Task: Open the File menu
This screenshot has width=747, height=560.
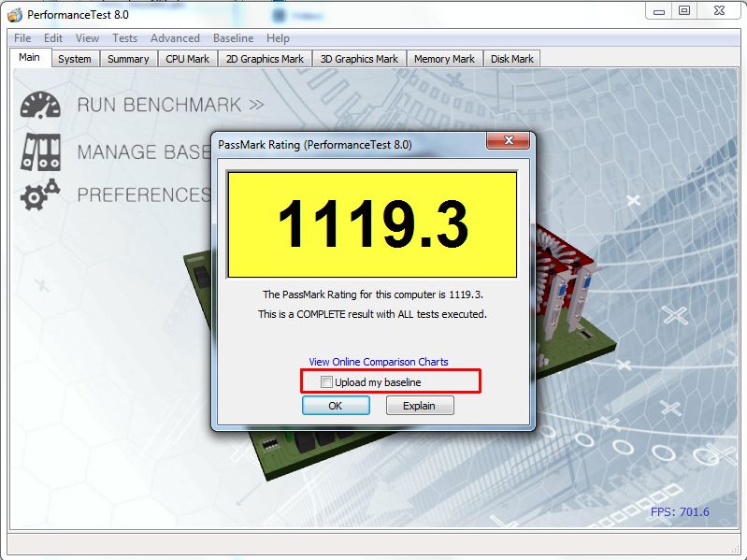Action: click(22, 38)
